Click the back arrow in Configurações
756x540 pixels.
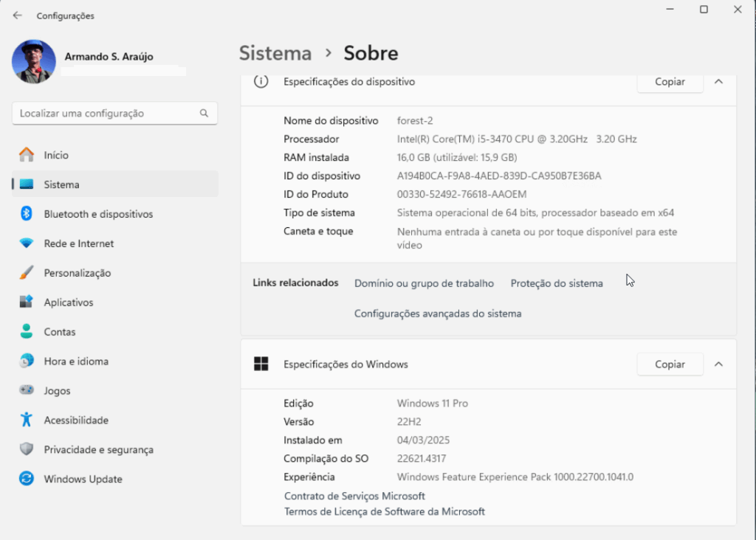(x=18, y=15)
